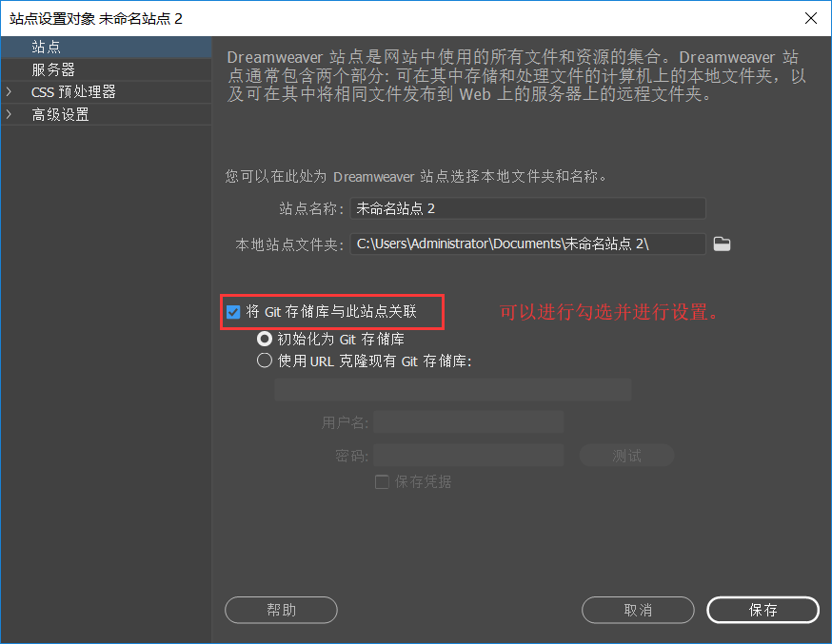Click into 本地站点文件夹 path field
Image resolution: width=832 pixels, height=644 pixels.
click(x=528, y=244)
